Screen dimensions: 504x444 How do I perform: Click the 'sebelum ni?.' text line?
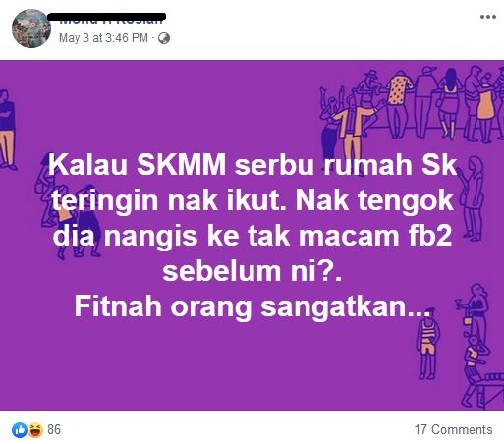click(252, 271)
